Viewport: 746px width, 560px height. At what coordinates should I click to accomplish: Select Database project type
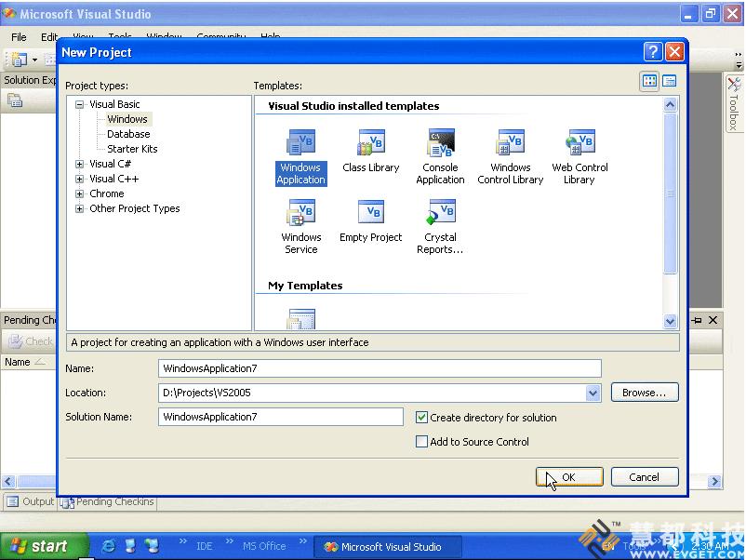128,134
